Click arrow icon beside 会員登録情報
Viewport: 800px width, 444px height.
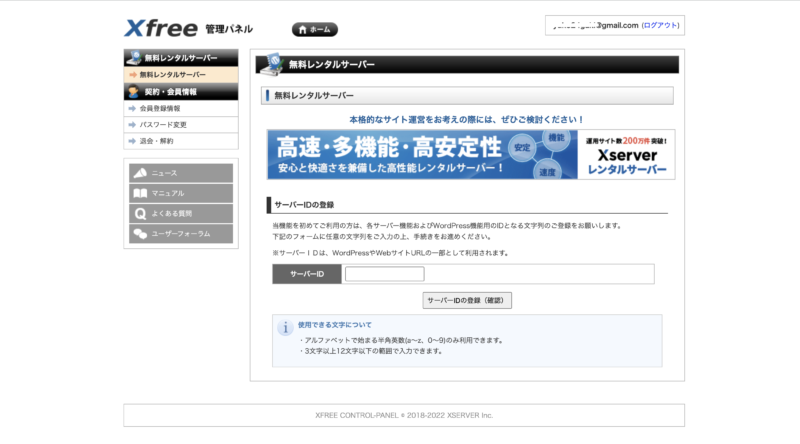(133, 108)
